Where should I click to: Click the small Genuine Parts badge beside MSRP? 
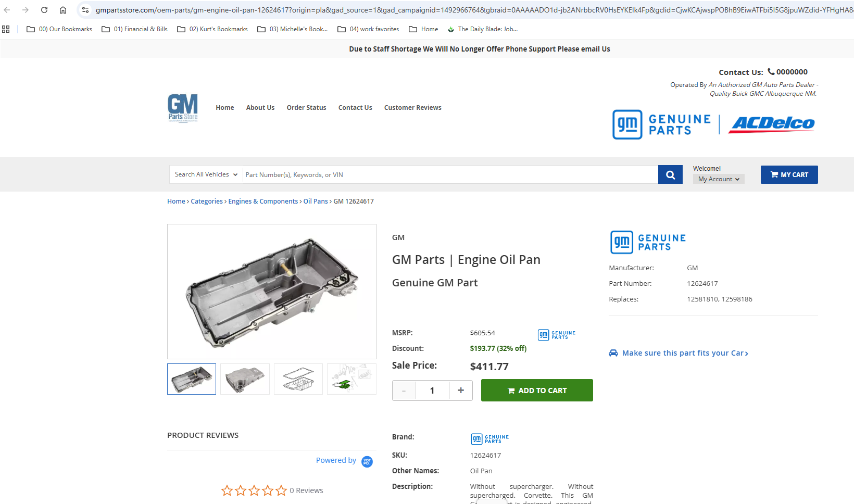tap(557, 335)
